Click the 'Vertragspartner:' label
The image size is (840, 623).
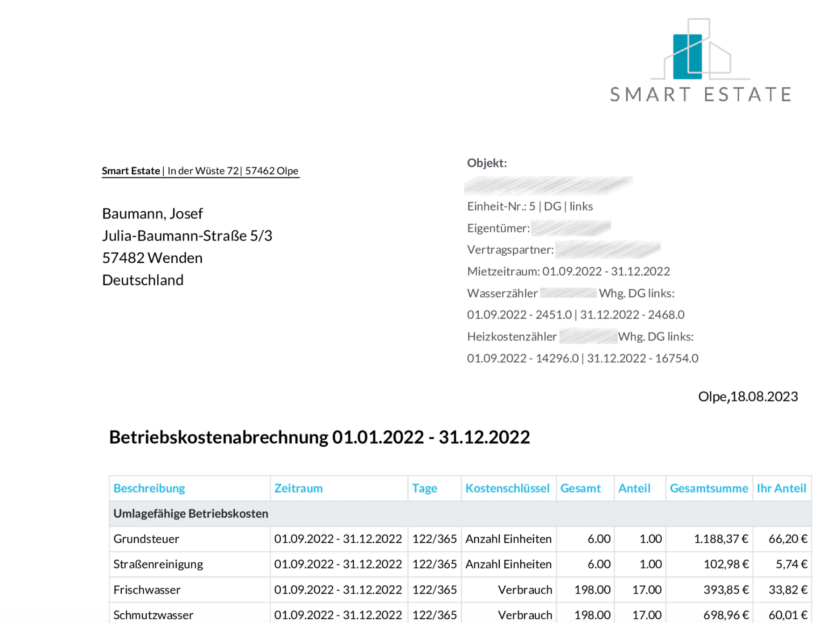tap(511, 249)
